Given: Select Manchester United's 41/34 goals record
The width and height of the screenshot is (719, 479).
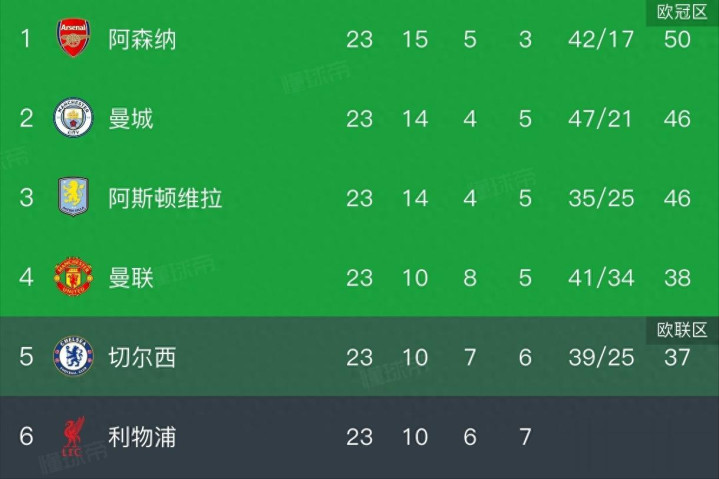Looking at the screenshot, I should pos(601,277).
